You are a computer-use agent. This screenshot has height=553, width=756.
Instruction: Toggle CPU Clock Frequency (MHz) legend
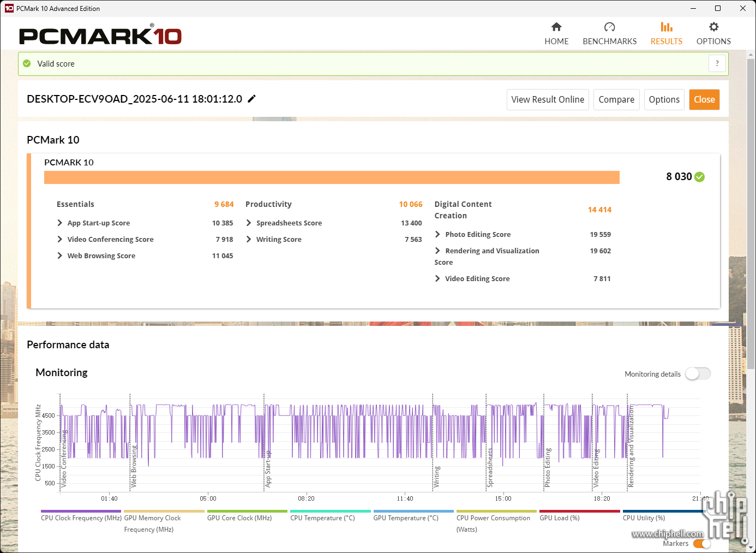pyautogui.click(x=81, y=516)
